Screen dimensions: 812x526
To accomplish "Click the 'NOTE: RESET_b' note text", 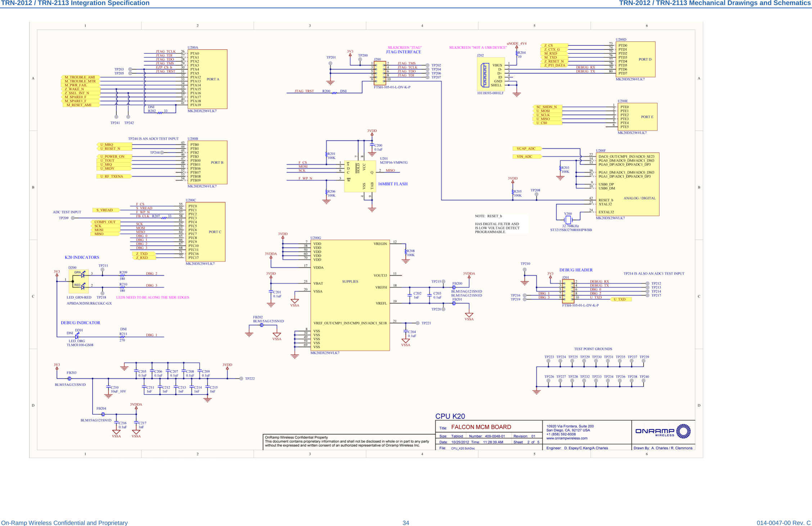I will (x=488, y=216).
